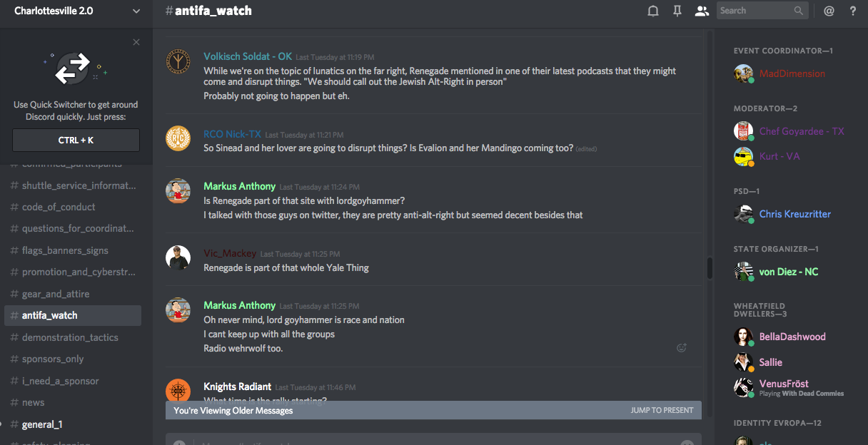Open the demonstration_tactics channel

(x=70, y=337)
